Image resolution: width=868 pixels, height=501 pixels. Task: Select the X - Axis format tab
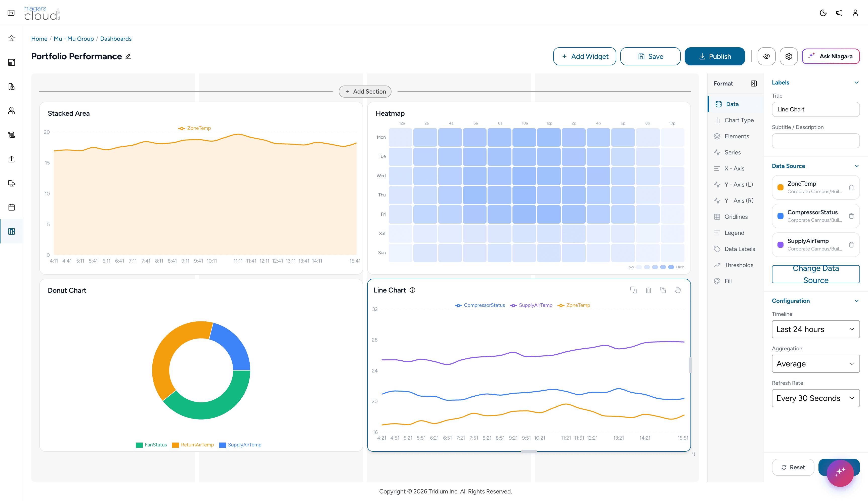pos(735,169)
